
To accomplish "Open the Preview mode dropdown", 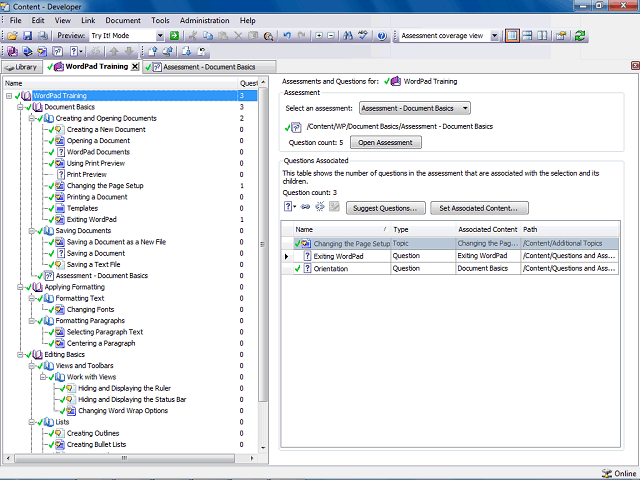I will coord(160,36).
